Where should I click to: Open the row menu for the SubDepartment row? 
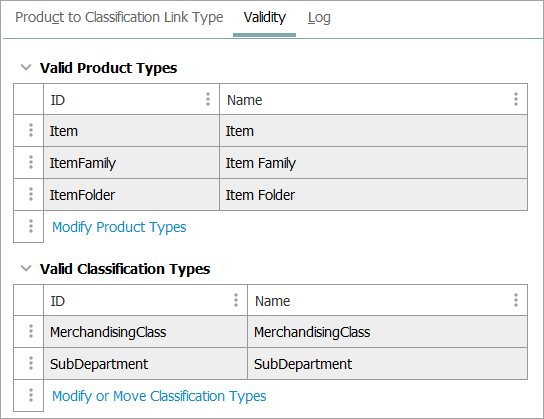click(x=31, y=363)
